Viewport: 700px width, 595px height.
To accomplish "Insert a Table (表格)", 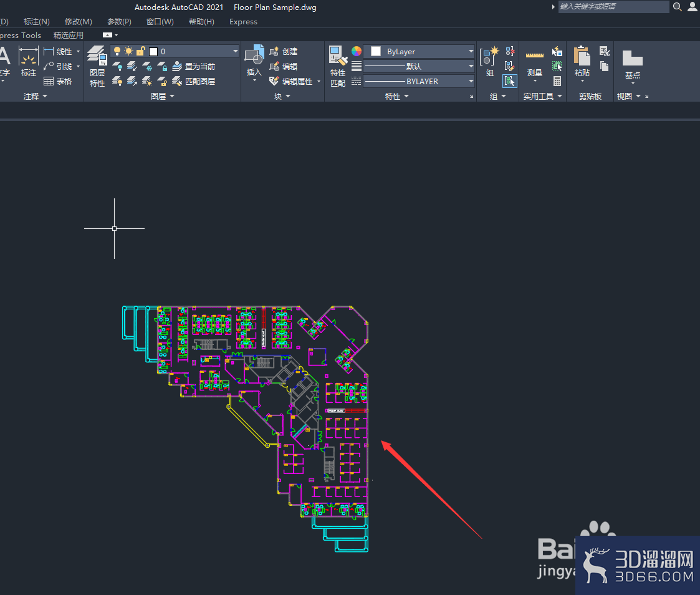I will point(58,81).
